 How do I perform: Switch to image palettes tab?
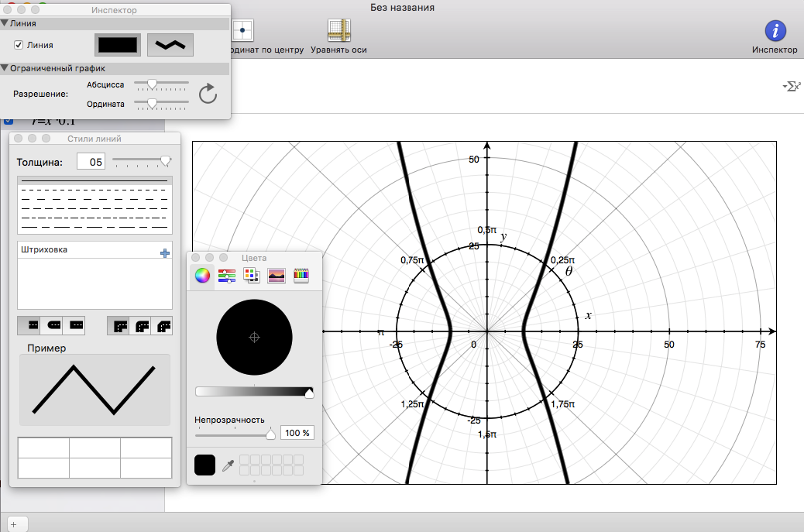tap(277, 276)
